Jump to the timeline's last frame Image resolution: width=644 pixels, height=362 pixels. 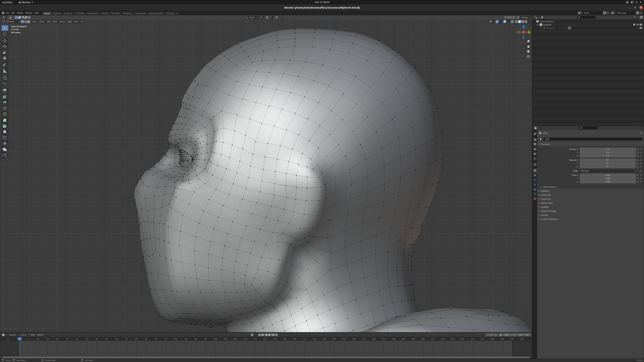click(x=276, y=335)
